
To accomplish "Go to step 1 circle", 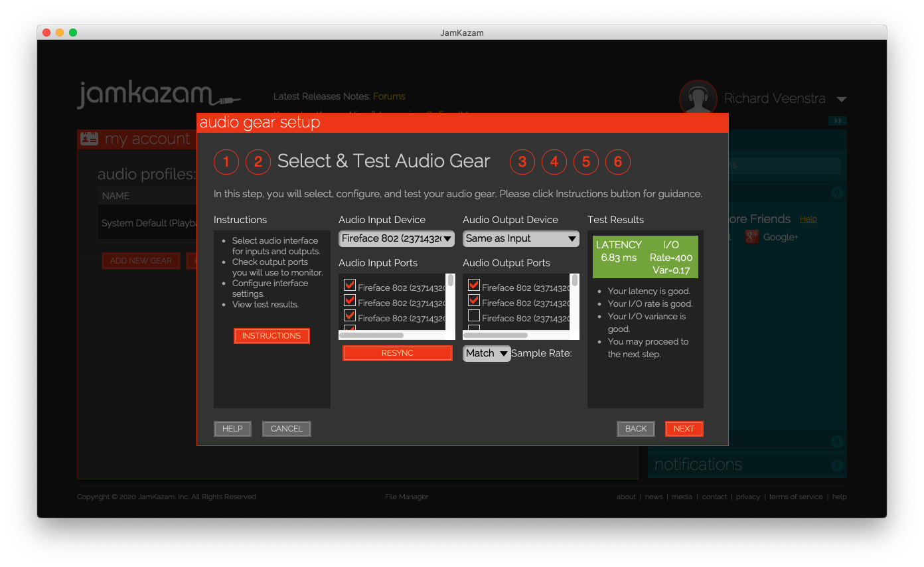I will (226, 161).
